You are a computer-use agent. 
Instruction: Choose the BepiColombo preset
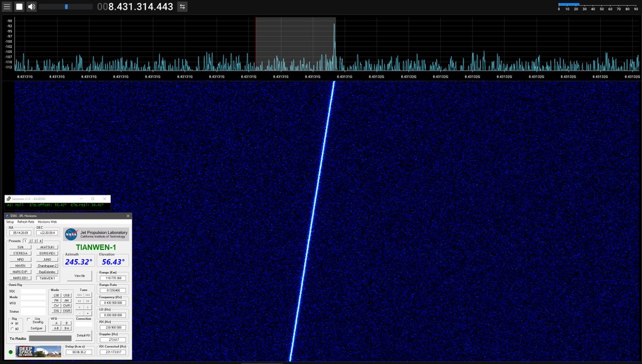(47, 272)
